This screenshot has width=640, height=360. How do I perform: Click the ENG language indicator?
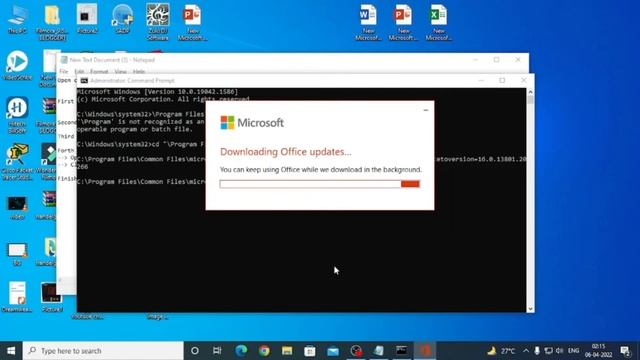[573, 351]
